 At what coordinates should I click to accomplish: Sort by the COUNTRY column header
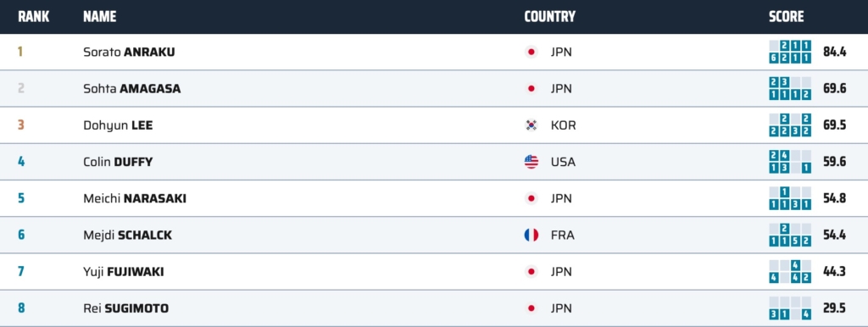[x=549, y=17]
